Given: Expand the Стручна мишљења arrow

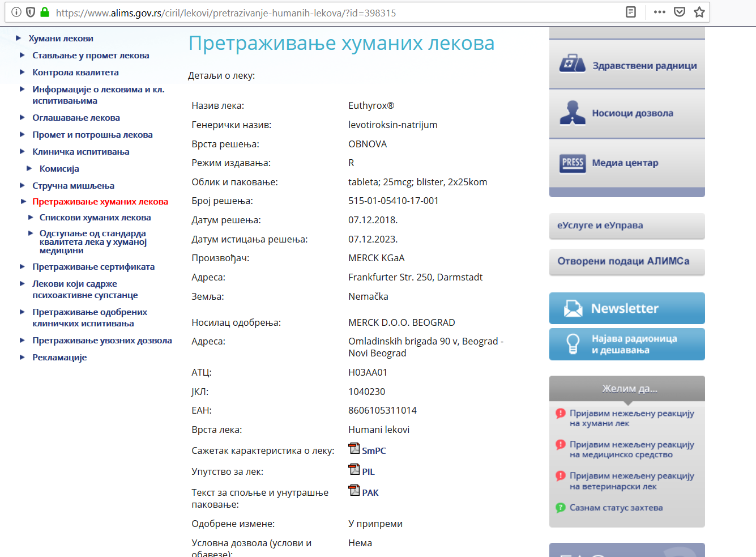Looking at the screenshot, I should 22,185.
